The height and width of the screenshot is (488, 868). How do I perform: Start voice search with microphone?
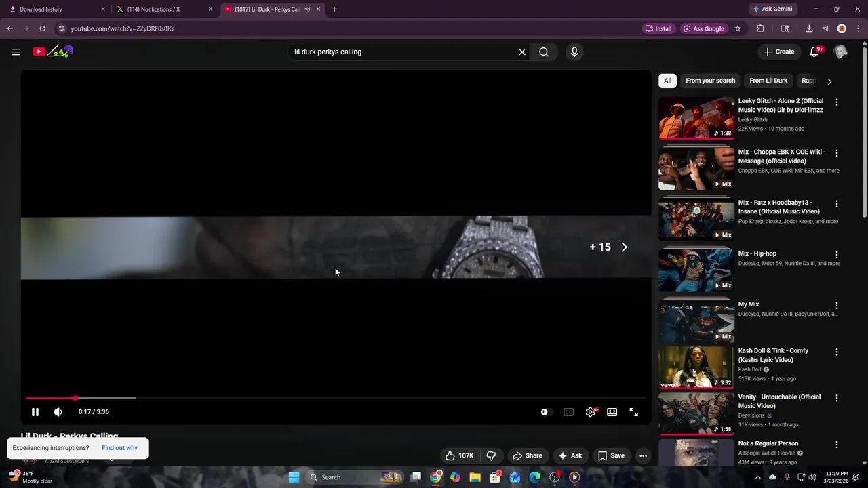coord(574,52)
